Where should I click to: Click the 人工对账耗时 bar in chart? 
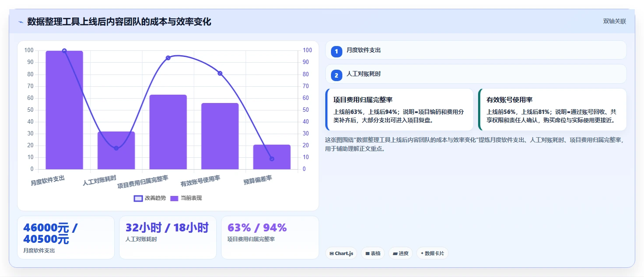click(x=116, y=150)
